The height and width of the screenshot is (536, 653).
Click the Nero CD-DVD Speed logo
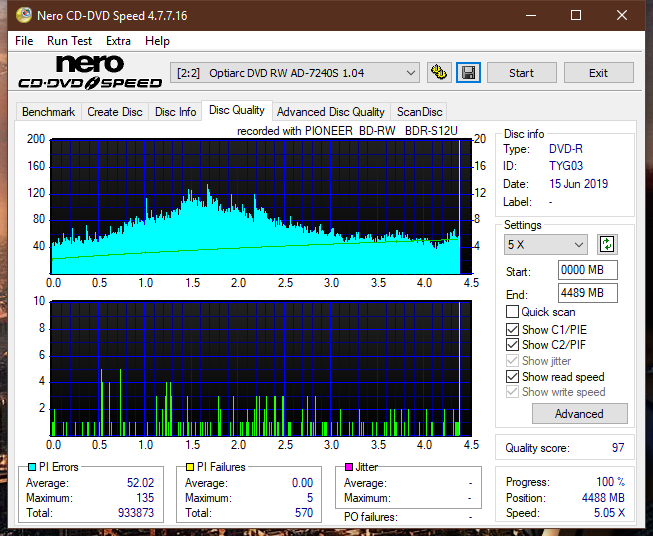tap(90, 72)
